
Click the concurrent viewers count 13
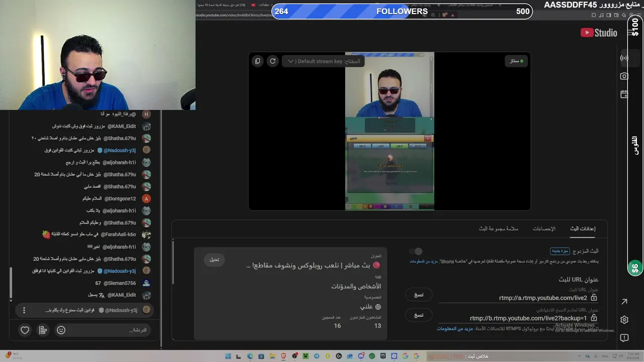point(377,326)
